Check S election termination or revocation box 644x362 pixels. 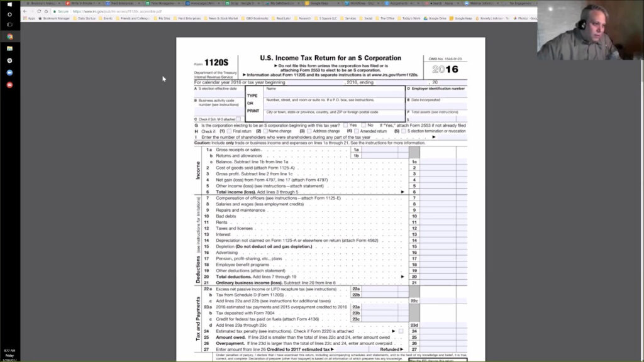[x=404, y=131]
